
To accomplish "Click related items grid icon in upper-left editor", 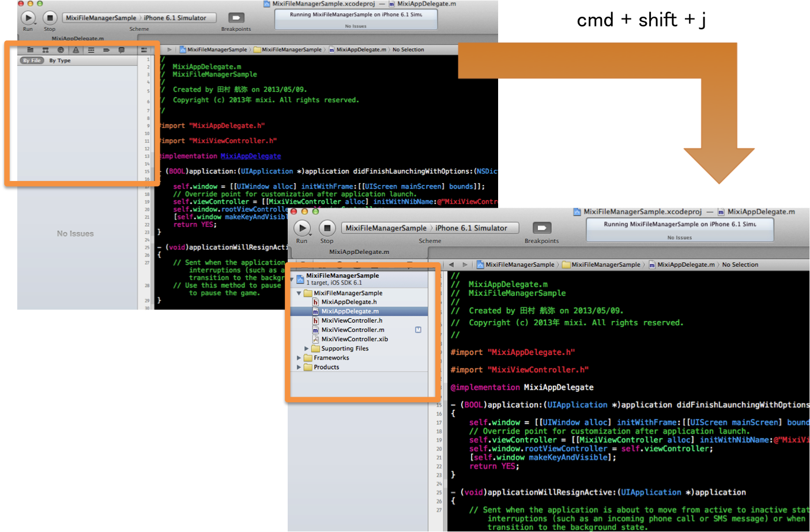I will pyautogui.click(x=144, y=50).
